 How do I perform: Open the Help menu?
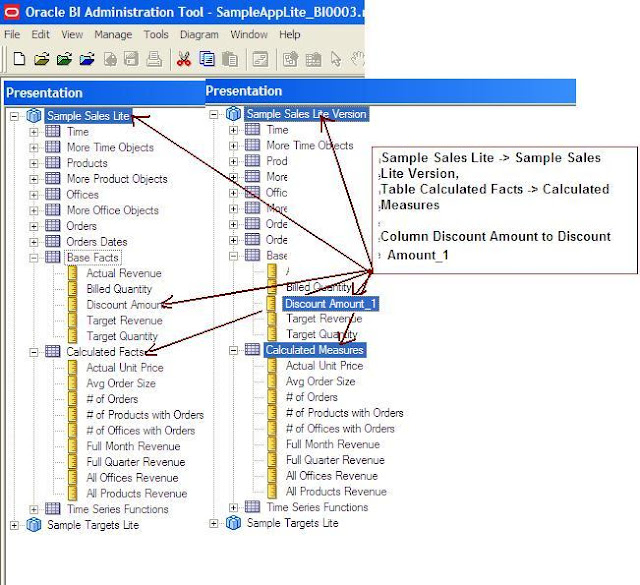[x=290, y=35]
